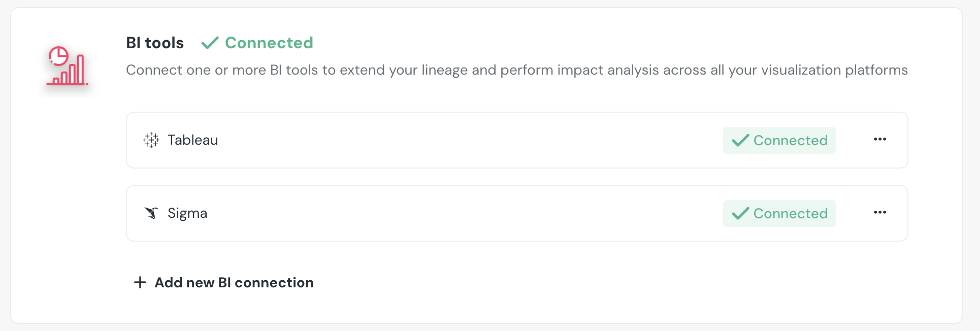The height and width of the screenshot is (331, 980).
Task: Click the Sigma Connected status text
Action: tap(790, 214)
